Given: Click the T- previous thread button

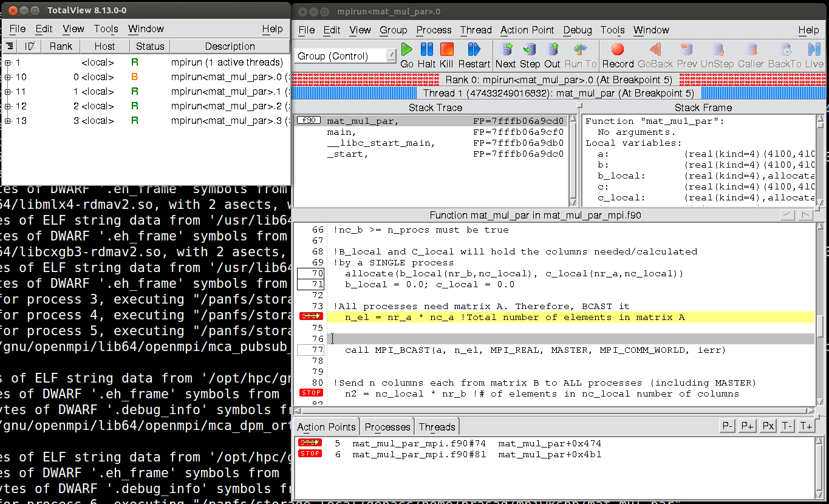Looking at the screenshot, I should tap(787, 426).
